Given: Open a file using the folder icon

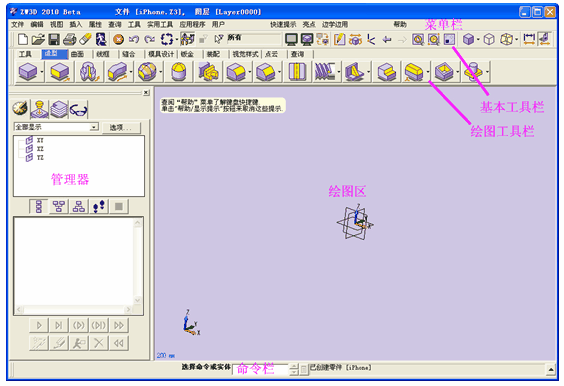Looking at the screenshot, I should pyautogui.click(x=38, y=39).
